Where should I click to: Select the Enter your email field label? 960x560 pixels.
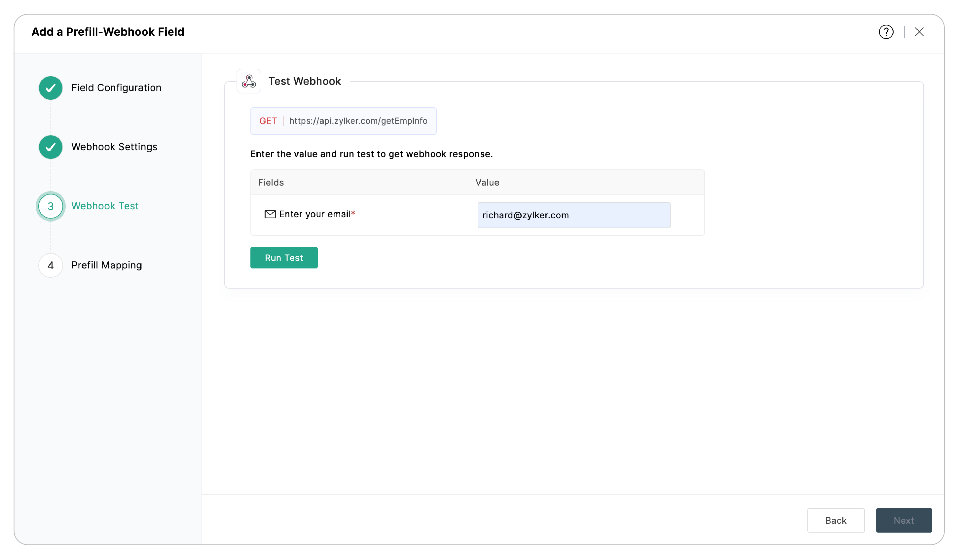pyautogui.click(x=316, y=214)
